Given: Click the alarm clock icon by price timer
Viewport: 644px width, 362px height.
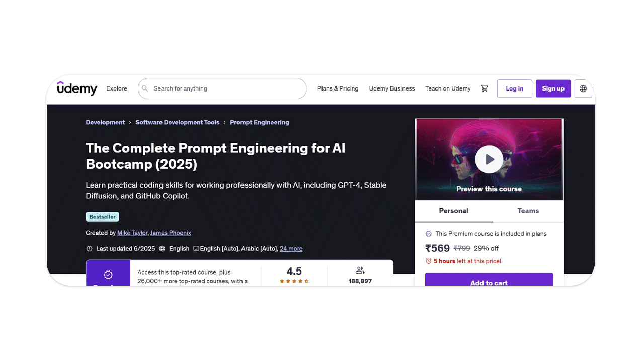Looking at the screenshot, I should click(429, 261).
